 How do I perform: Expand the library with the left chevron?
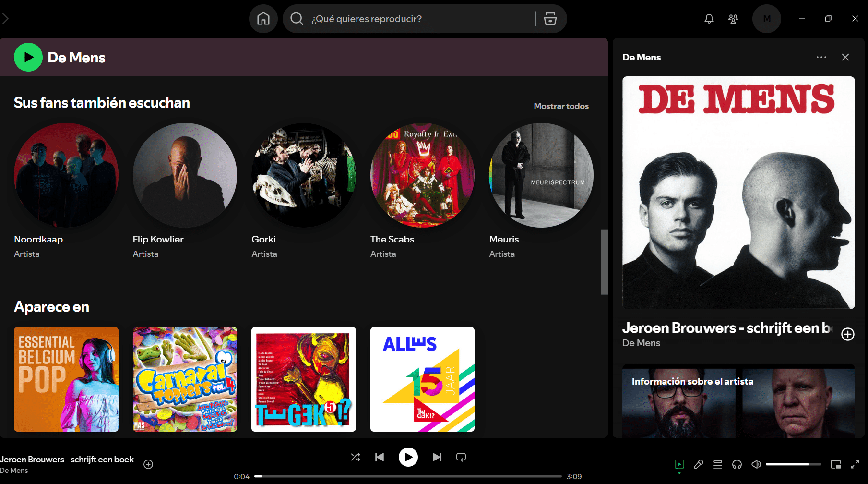click(5, 19)
